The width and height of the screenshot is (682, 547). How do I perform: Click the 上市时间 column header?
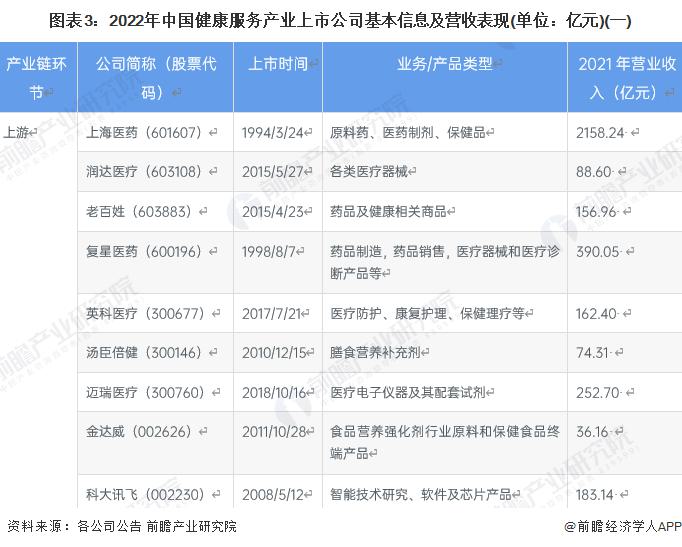[x=278, y=65]
